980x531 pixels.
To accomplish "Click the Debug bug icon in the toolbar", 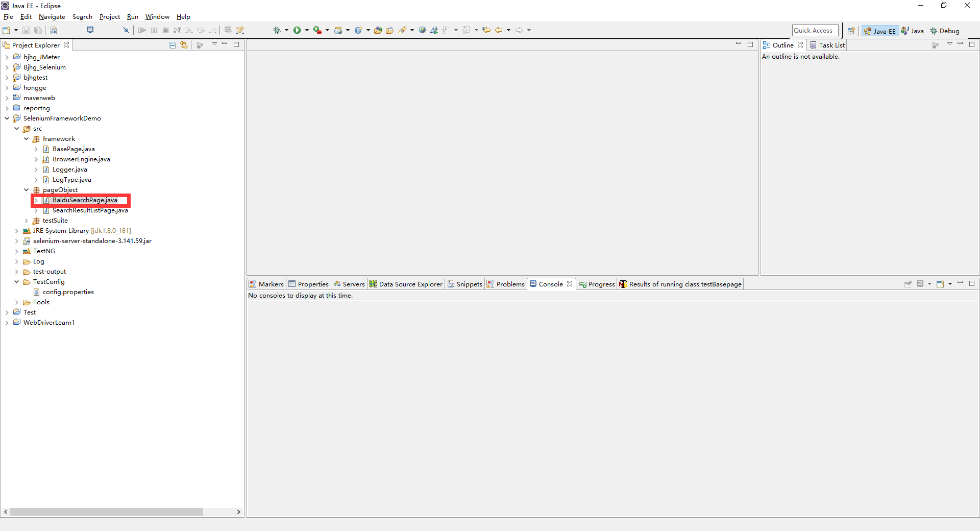I will pos(277,31).
